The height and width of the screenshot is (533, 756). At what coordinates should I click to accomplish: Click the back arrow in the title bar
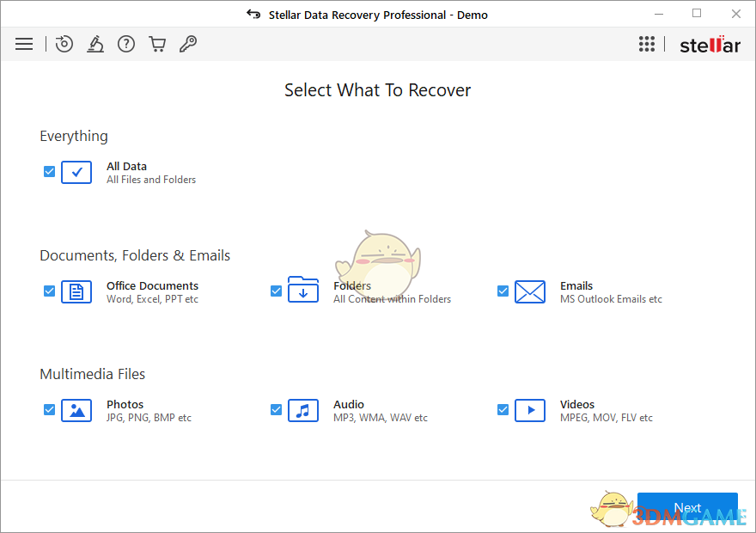(253, 14)
